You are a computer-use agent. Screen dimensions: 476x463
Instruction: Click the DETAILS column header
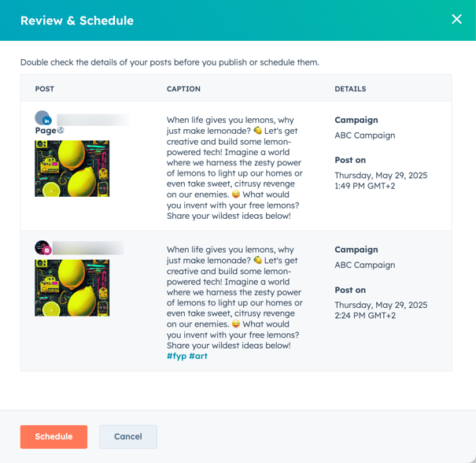350,89
